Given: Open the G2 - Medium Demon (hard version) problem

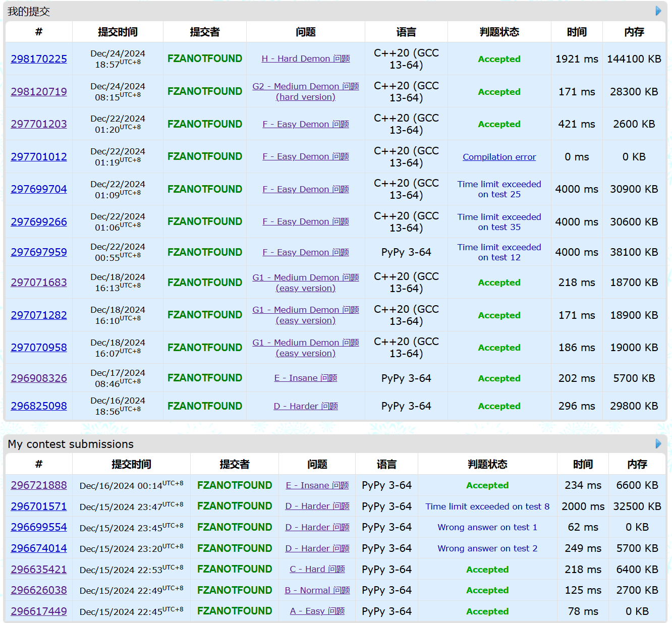Looking at the screenshot, I should tap(305, 91).
